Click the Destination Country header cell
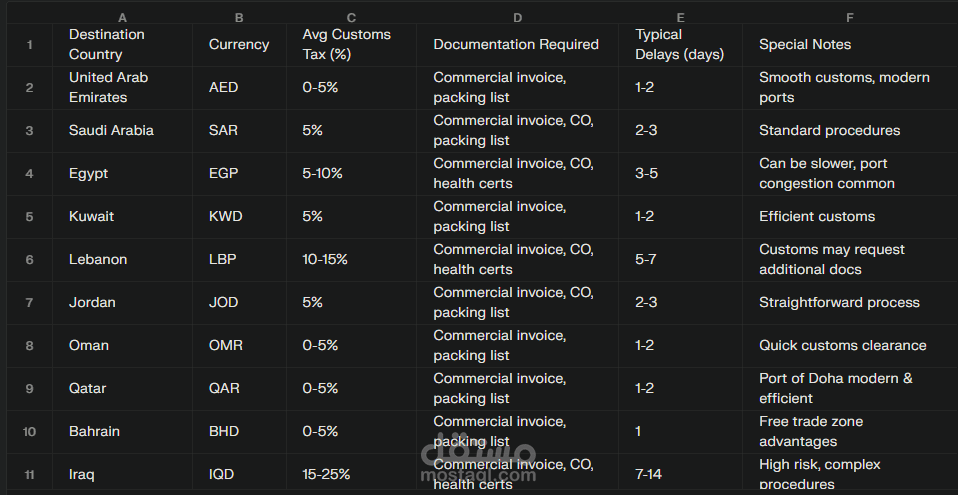Image resolution: width=958 pixels, height=495 pixels. (122, 45)
